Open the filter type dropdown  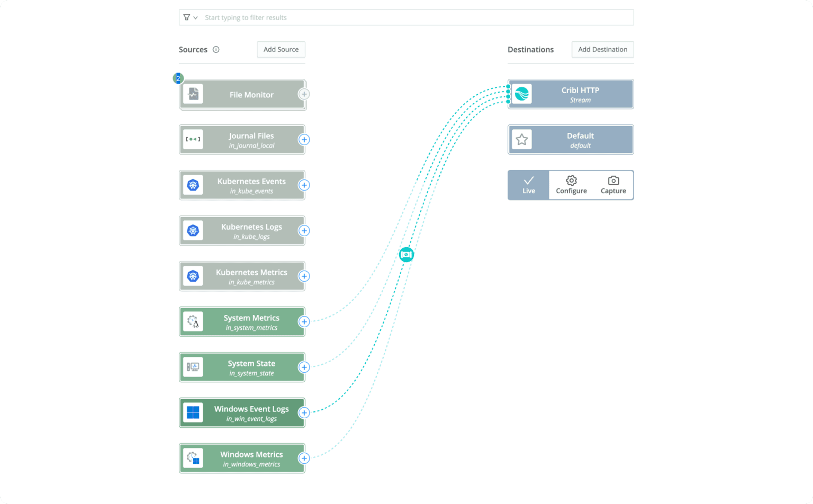191,17
